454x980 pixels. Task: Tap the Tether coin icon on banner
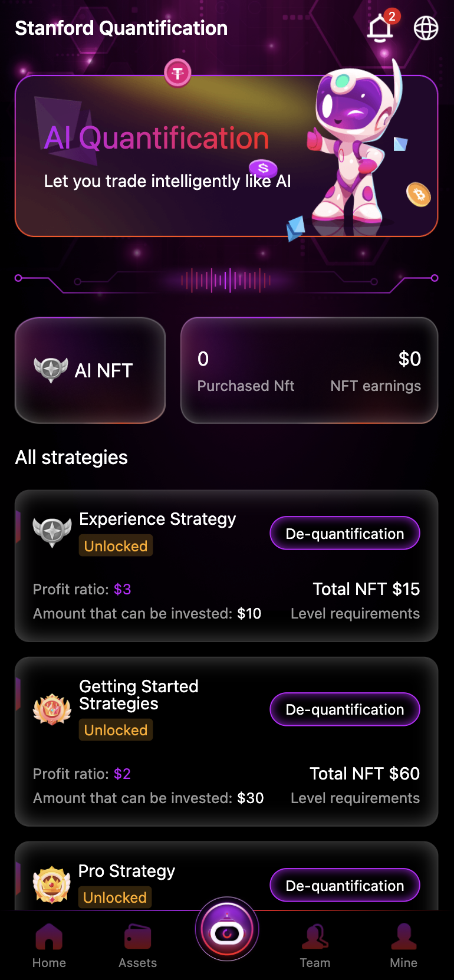pyautogui.click(x=177, y=73)
